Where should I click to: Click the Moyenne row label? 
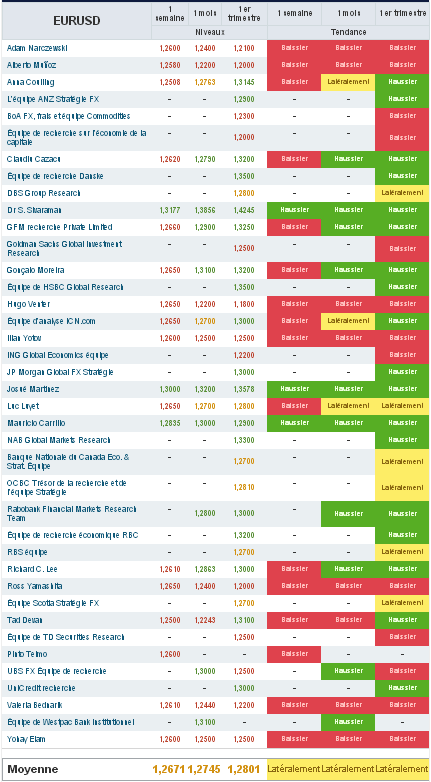coord(32,769)
